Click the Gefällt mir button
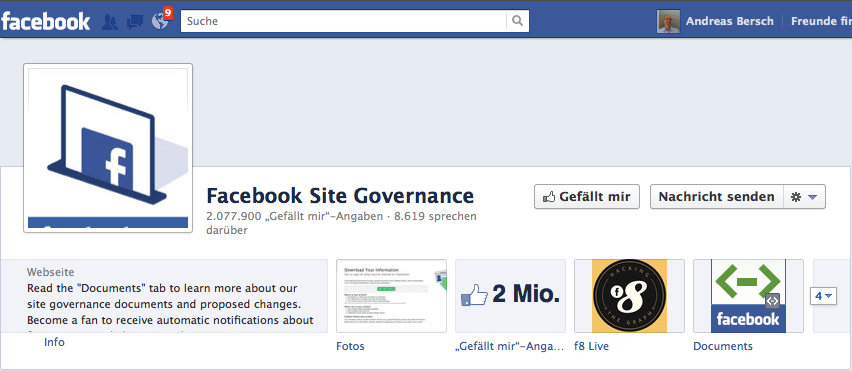Screen dimensions: 852x371 point(587,197)
